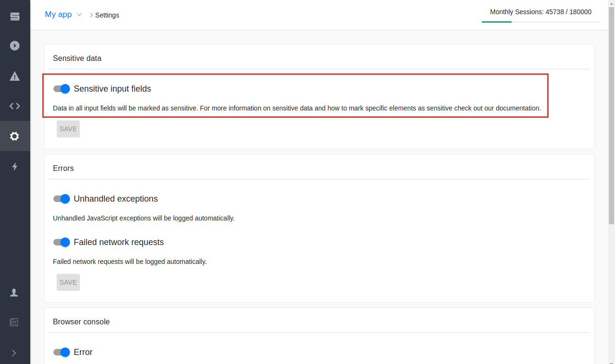Screen dimensions: 615x364
Task: Expand the sidebar with the arrow icon
Action: point(14,353)
